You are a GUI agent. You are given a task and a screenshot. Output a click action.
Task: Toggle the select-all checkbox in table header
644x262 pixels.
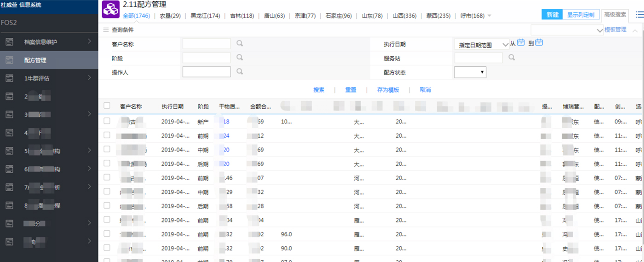(107, 106)
